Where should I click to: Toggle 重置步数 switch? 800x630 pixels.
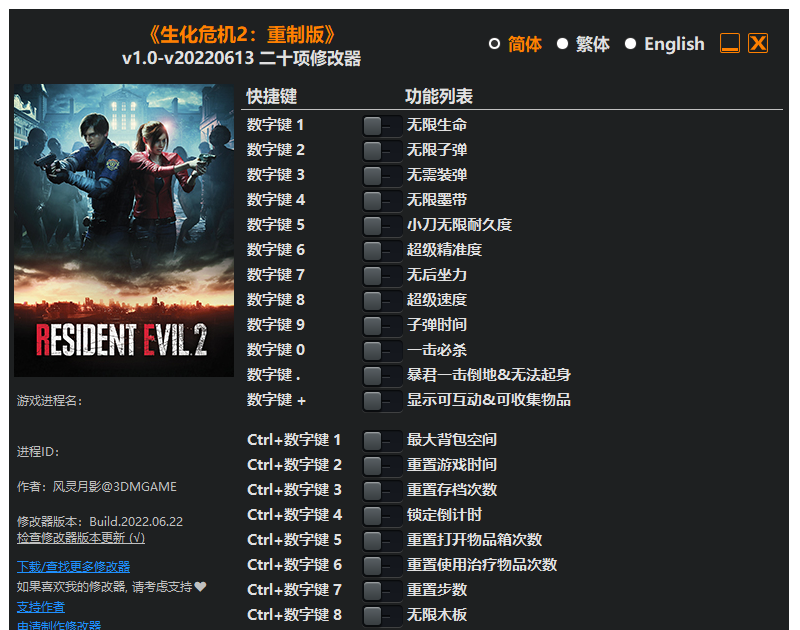(382, 590)
